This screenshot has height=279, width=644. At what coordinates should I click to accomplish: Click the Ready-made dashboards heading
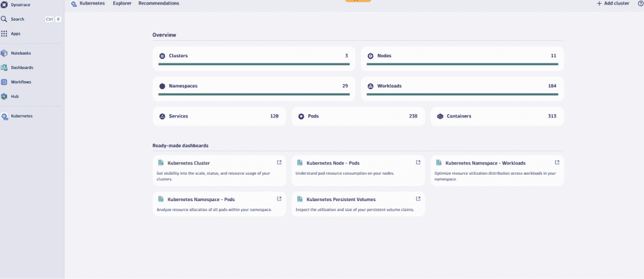[180, 146]
